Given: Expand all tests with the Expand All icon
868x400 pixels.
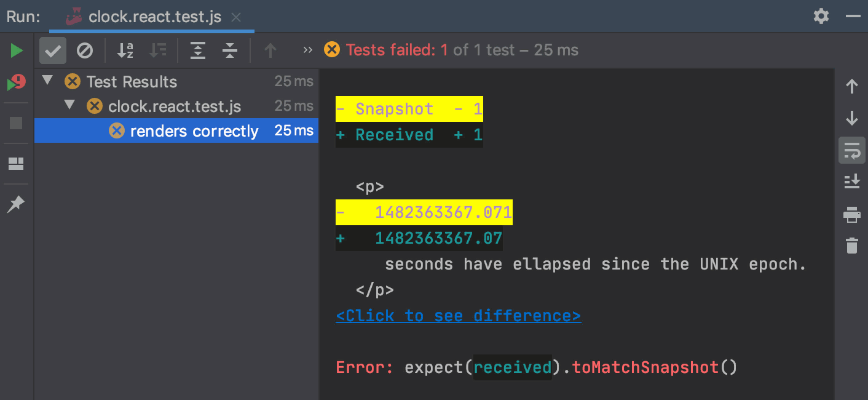Looking at the screenshot, I should point(198,50).
